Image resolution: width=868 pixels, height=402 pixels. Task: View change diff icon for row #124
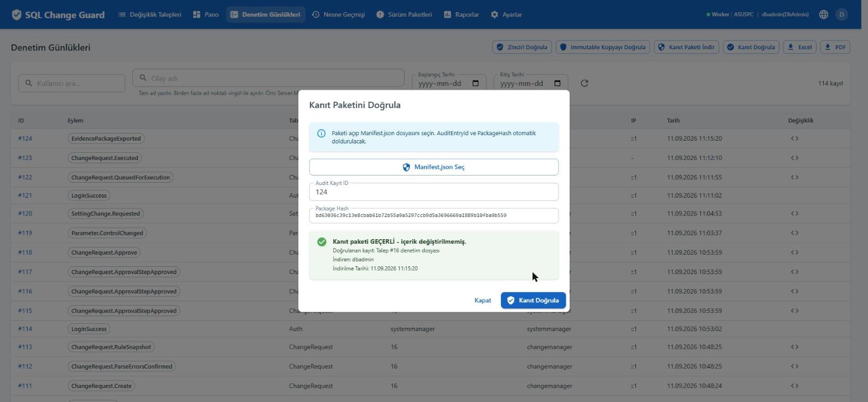(x=794, y=138)
